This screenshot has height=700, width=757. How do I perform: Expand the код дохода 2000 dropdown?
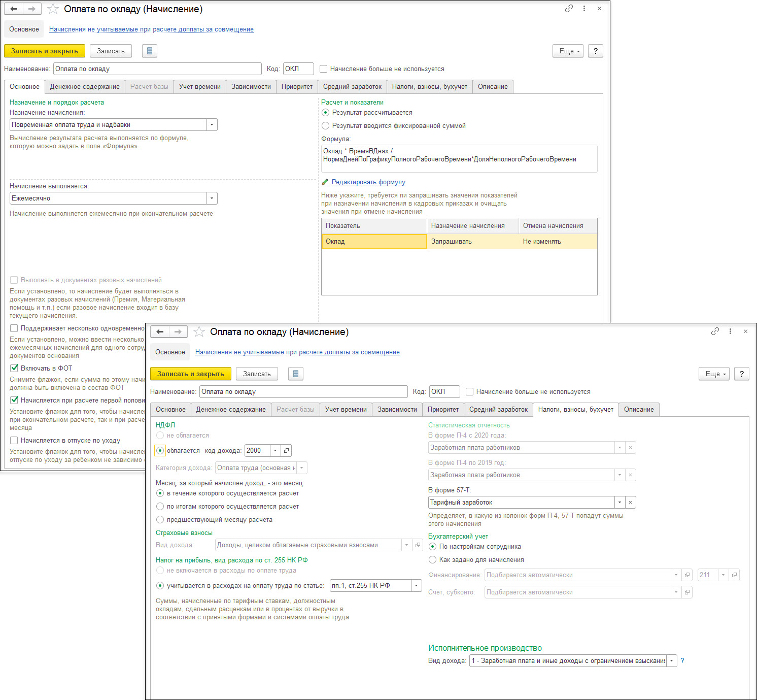click(x=275, y=451)
